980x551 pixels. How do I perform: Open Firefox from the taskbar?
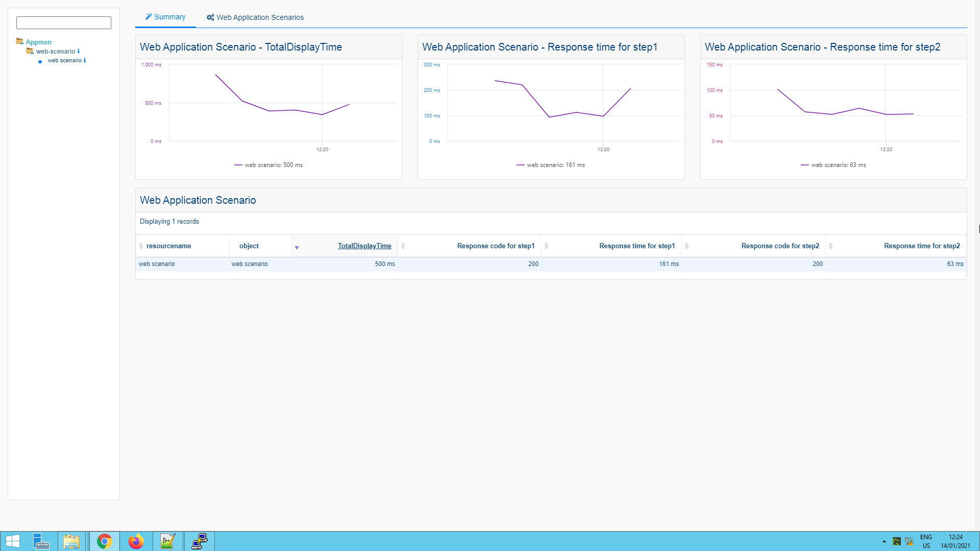tap(136, 541)
